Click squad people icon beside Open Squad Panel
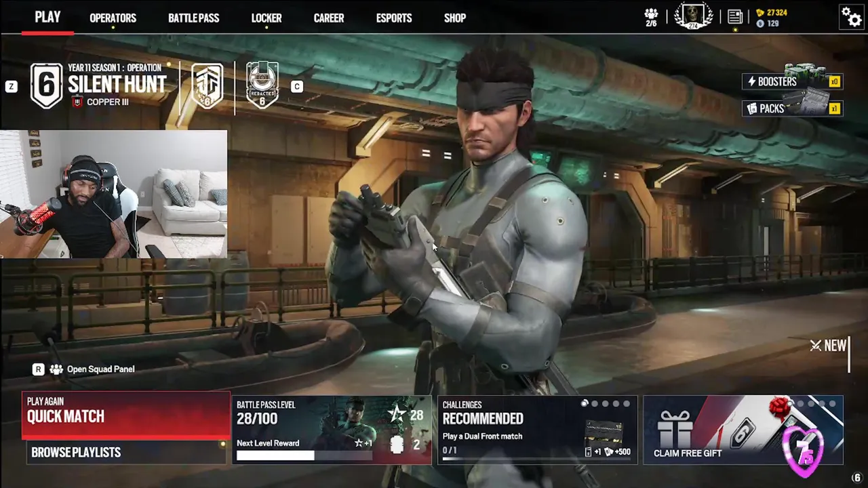868x488 pixels. pos(56,369)
